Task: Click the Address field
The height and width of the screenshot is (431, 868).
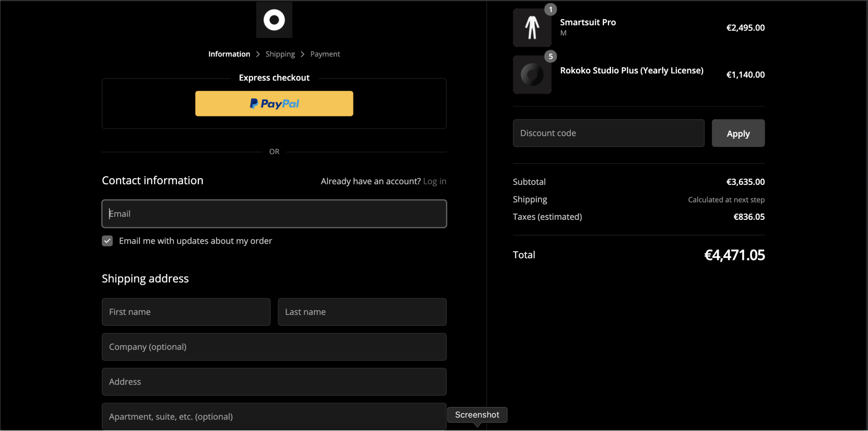Action: tap(274, 382)
